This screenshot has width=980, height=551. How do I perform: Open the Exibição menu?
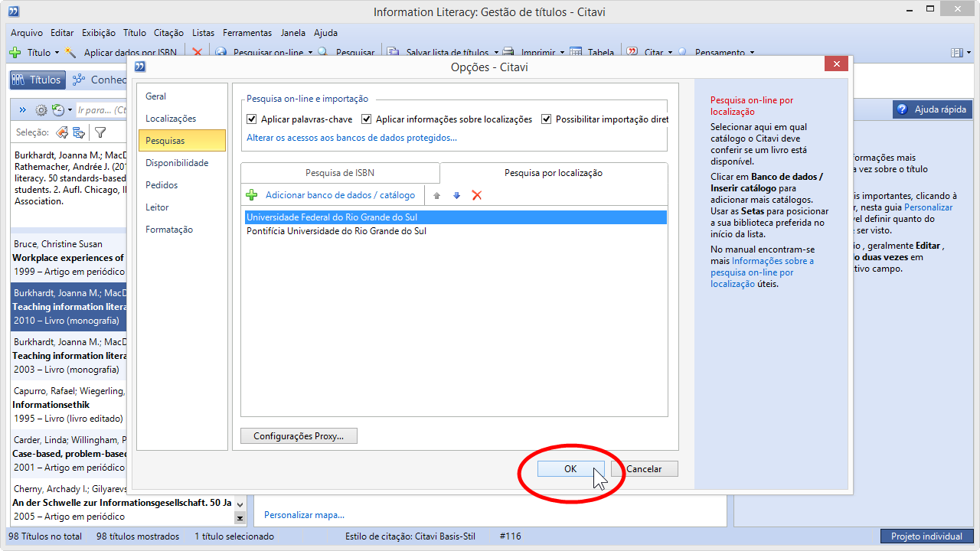point(98,33)
